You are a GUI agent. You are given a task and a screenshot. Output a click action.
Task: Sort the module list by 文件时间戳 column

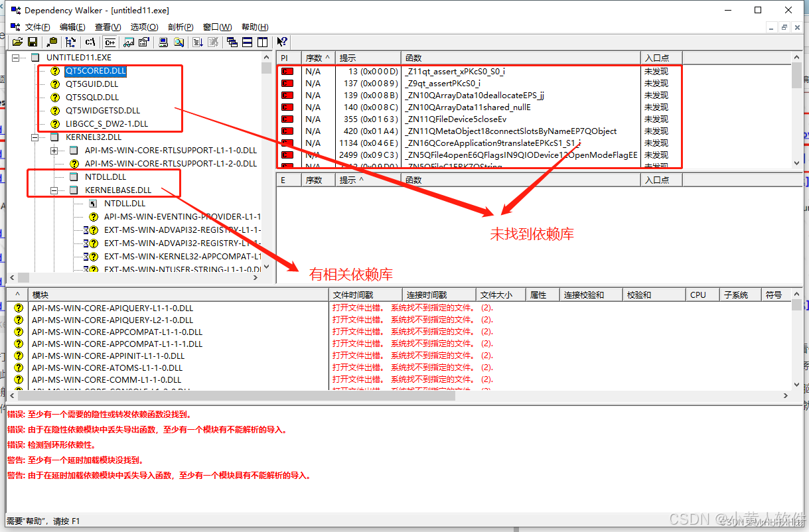click(366, 295)
